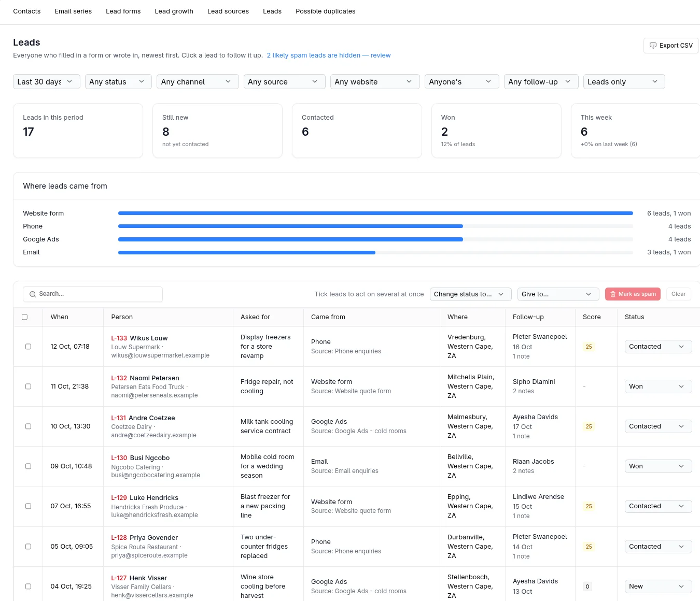Open the Any status filter
The image size is (700, 601).
[118, 82]
